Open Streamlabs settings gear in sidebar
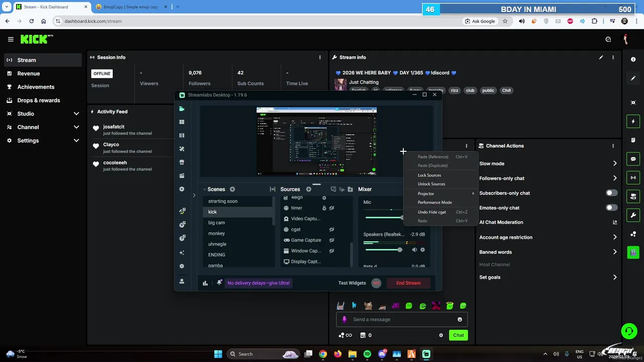 (x=182, y=266)
